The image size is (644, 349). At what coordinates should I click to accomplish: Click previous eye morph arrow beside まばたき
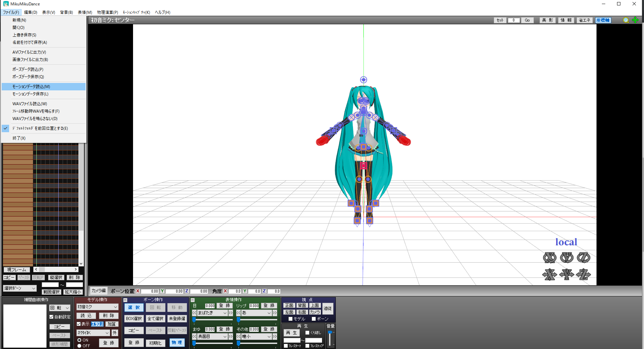click(x=194, y=313)
